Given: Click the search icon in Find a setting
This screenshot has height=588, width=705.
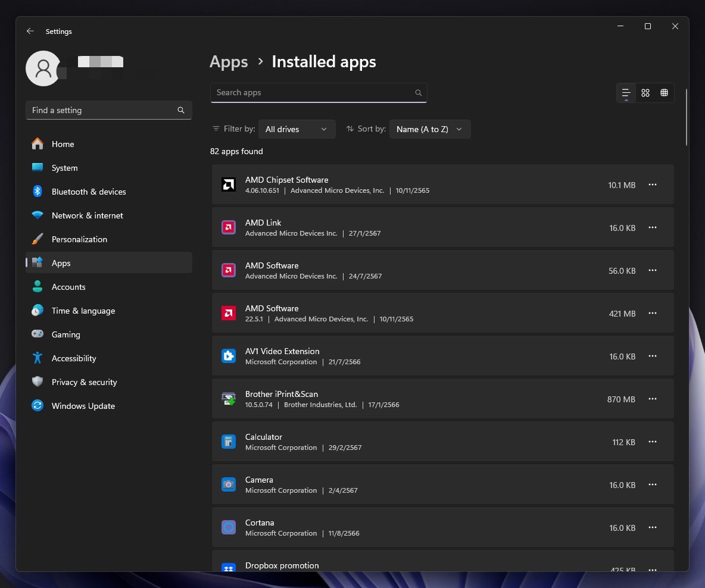Looking at the screenshot, I should pyautogui.click(x=181, y=110).
